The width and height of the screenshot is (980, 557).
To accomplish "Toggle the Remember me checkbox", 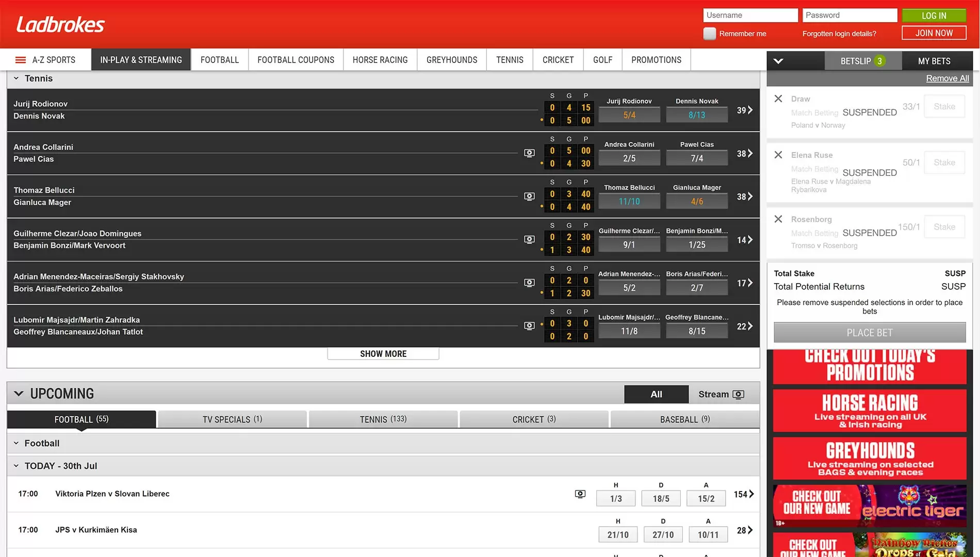I will coord(710,34).
